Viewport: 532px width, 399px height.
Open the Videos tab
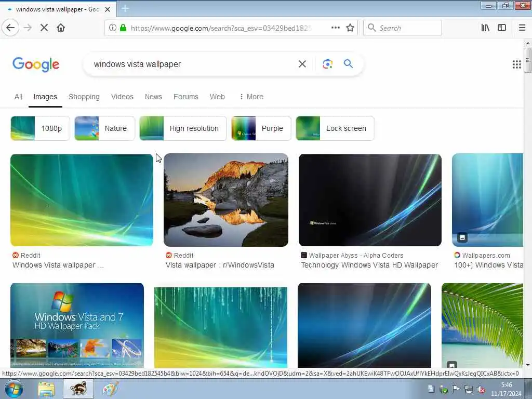(x=122, y=97)
